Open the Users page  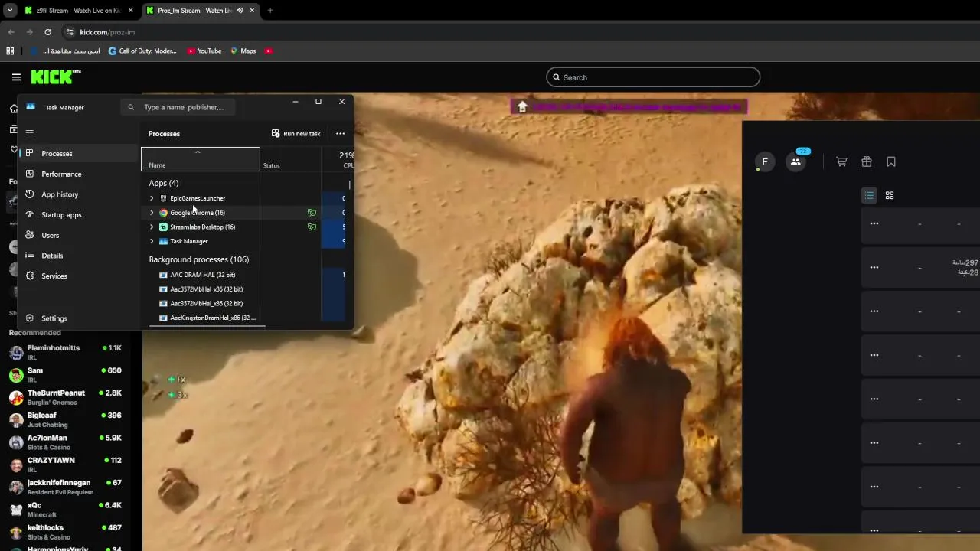pyautogui.click(x=77, y=235)
